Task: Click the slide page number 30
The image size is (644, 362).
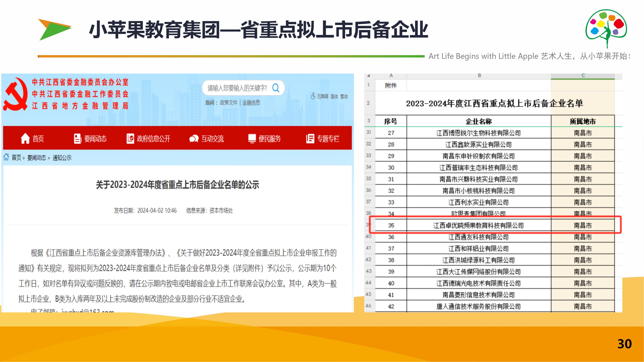Action: (x=625, y=344)
